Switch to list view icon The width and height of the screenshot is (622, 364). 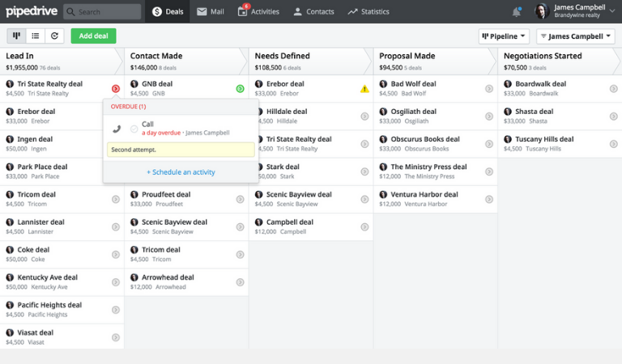[x=36, y=36]
